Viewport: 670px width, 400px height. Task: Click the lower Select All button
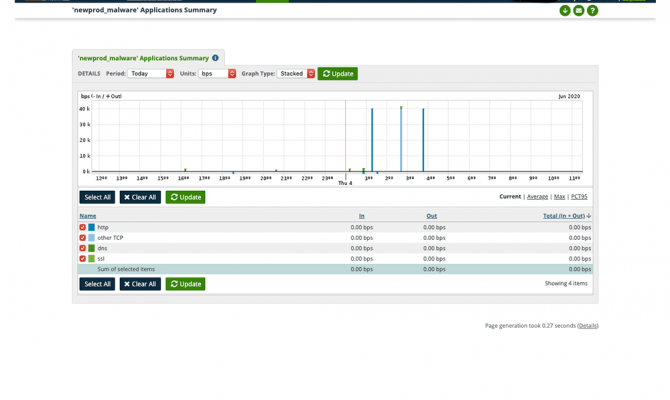[97, 284]
